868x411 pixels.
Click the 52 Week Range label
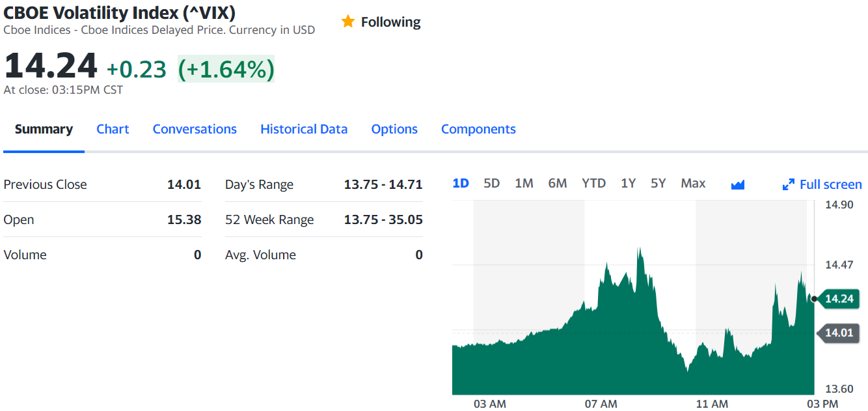269,220
